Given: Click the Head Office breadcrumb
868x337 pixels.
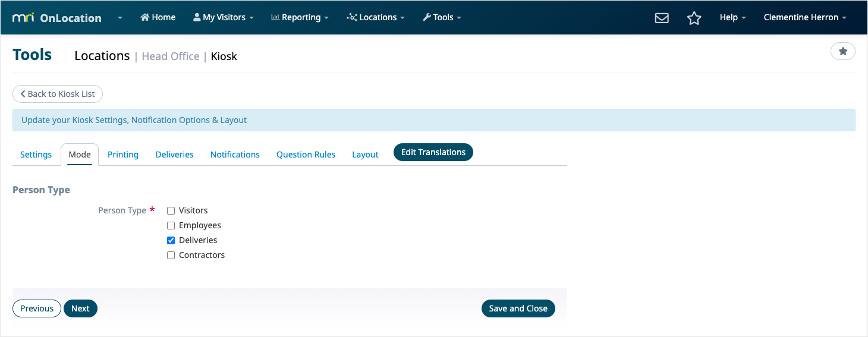Looking at the screenshot, I should click(x=171, y=56).
